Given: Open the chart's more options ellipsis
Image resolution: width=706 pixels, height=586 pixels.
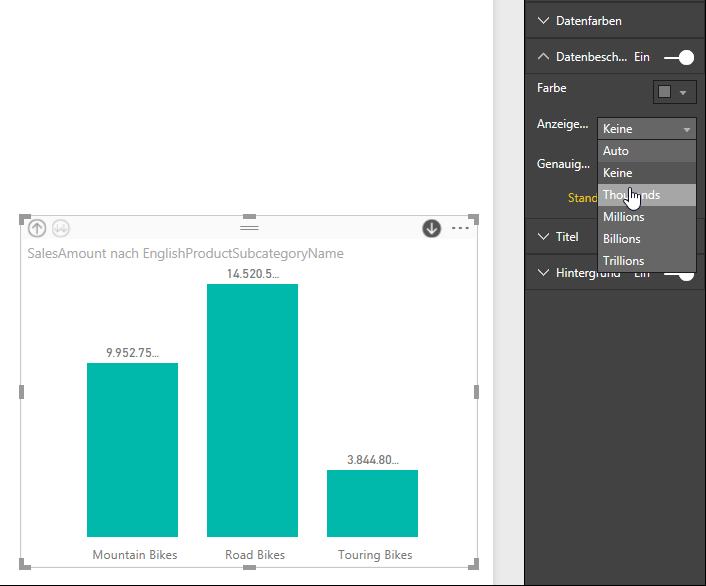Looking at the screenshot, I should point(460,228).
